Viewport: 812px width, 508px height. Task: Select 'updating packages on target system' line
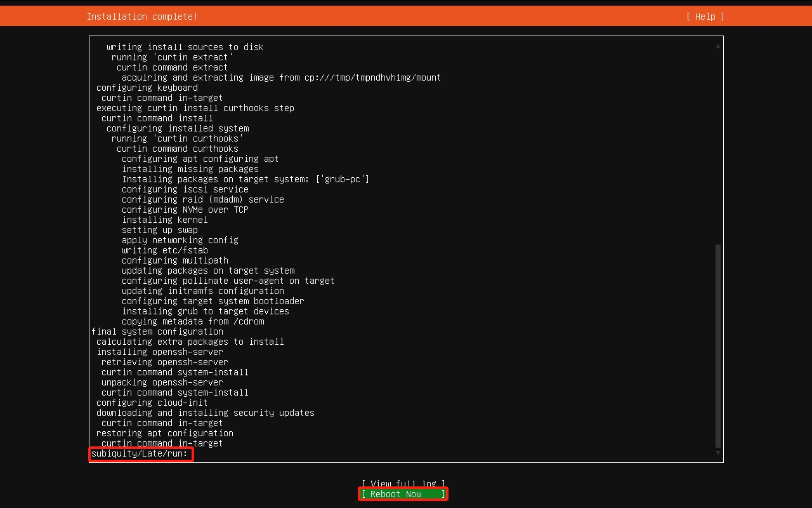(x=208, y=271)
